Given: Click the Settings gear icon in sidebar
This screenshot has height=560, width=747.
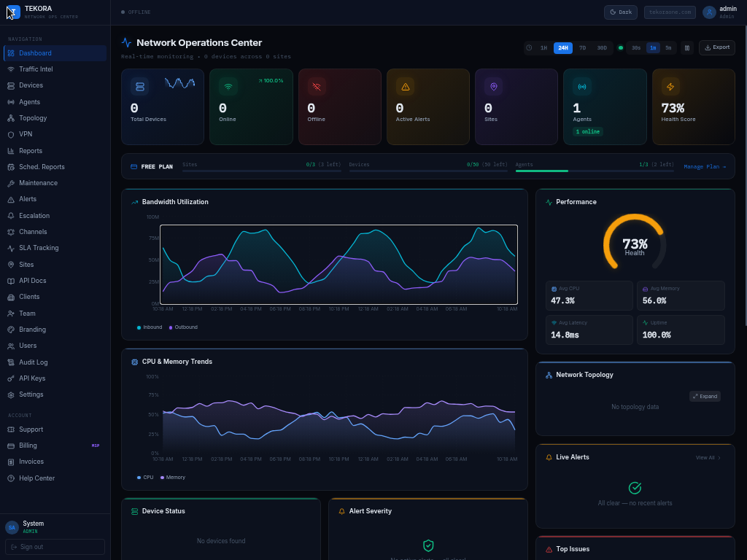Looking at the screenshot, I should click(x=11, y=394).
